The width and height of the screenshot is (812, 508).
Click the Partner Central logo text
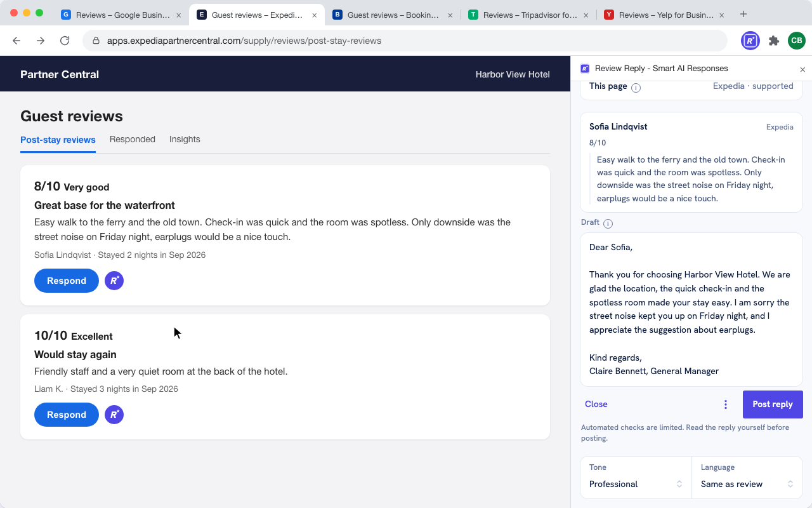point(60,74)
